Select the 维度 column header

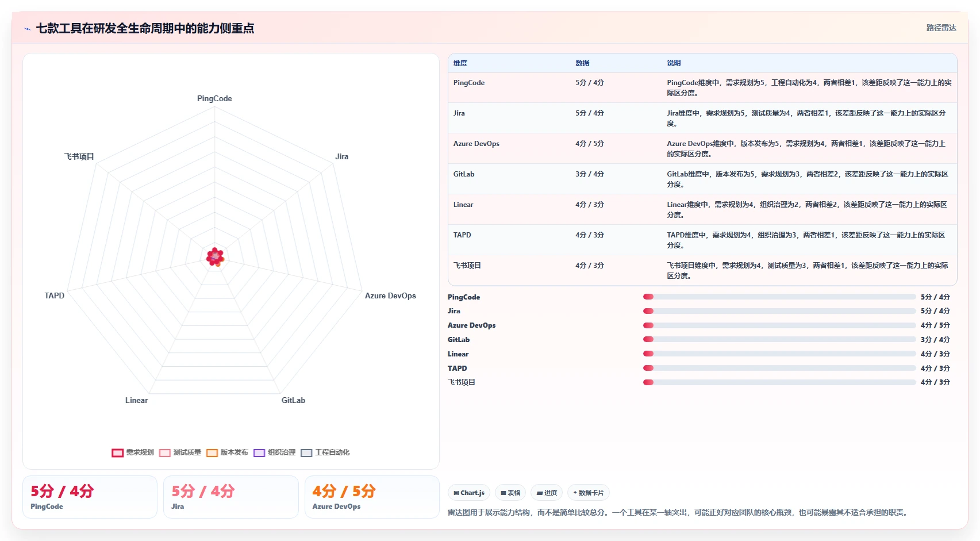pos(460,63)
